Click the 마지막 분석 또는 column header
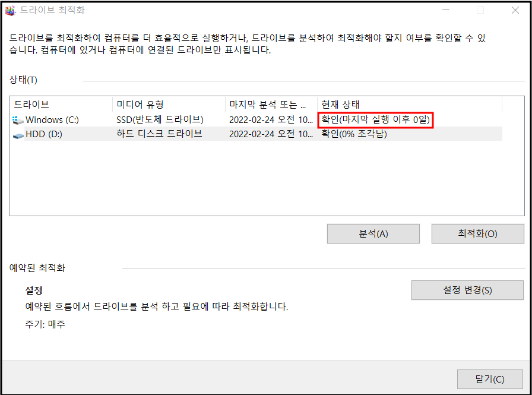This screenshot has height=395, width=532. tap(267, 105)
